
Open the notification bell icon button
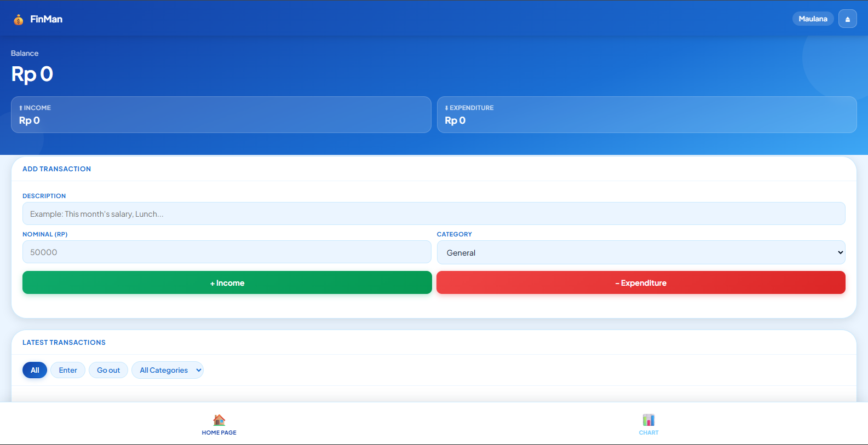point(847,19)
